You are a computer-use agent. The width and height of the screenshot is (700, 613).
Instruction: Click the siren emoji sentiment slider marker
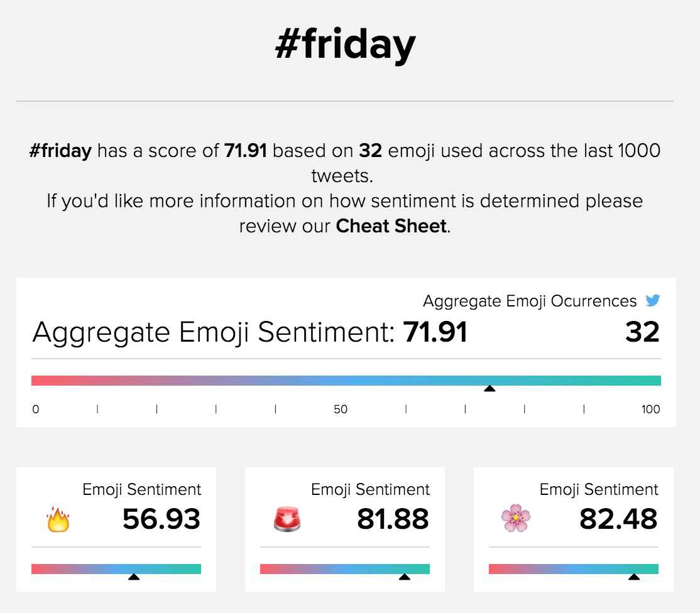pos(405,577)
